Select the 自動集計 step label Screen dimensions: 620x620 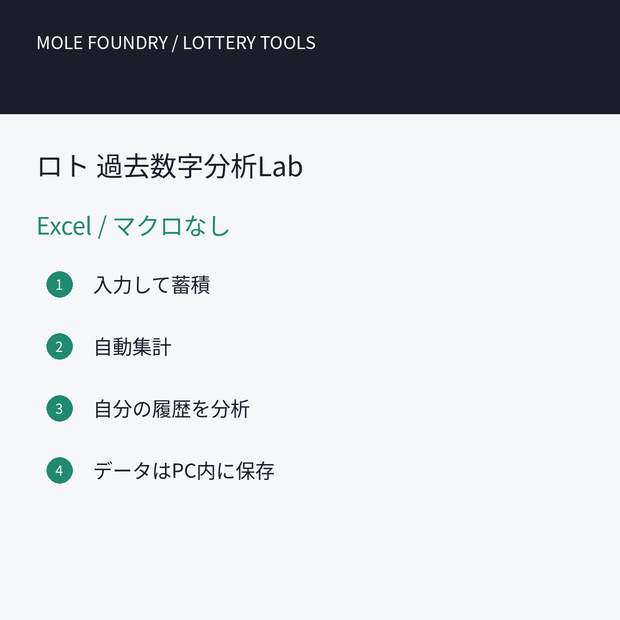click(132, 347)
